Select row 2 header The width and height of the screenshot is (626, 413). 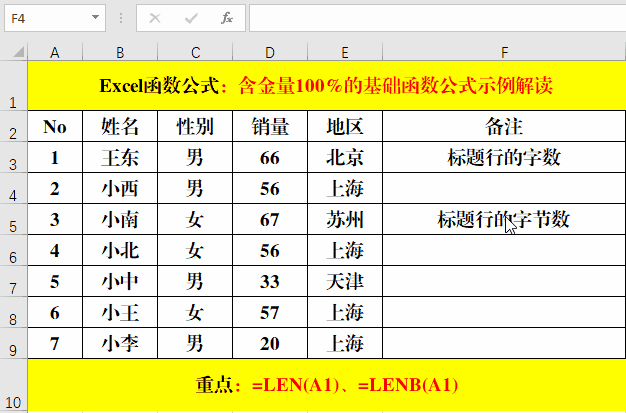pos(14,126)
